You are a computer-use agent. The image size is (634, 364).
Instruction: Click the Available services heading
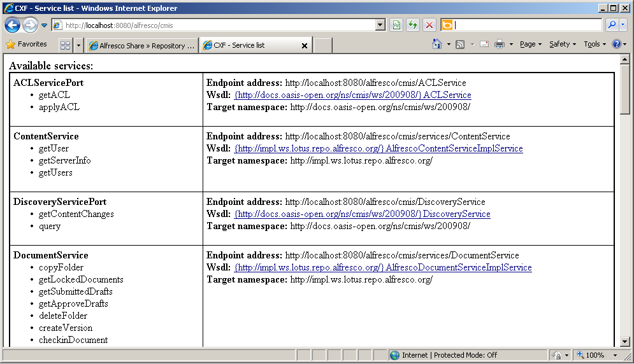point(51,66)
